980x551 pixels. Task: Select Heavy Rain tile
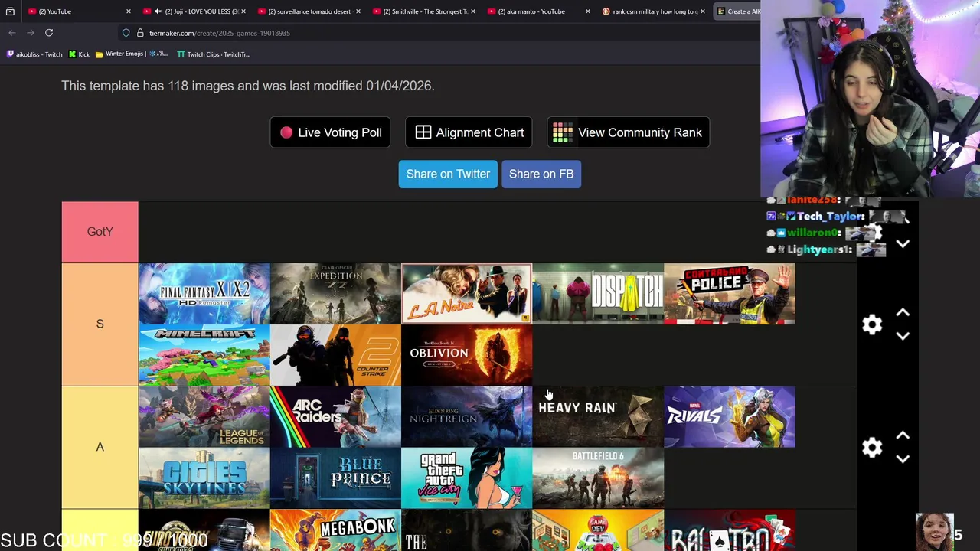pyautogui.click(x=598, y=417)
